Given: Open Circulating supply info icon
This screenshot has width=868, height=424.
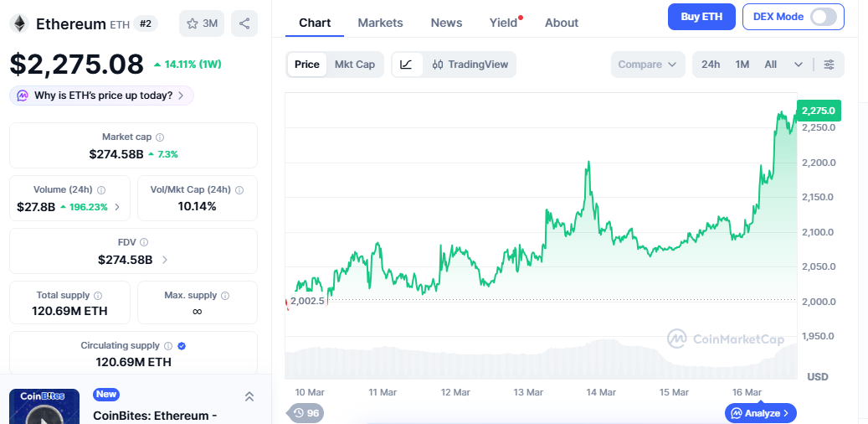Looking at the screenshot, I should [x=168, y=345].
